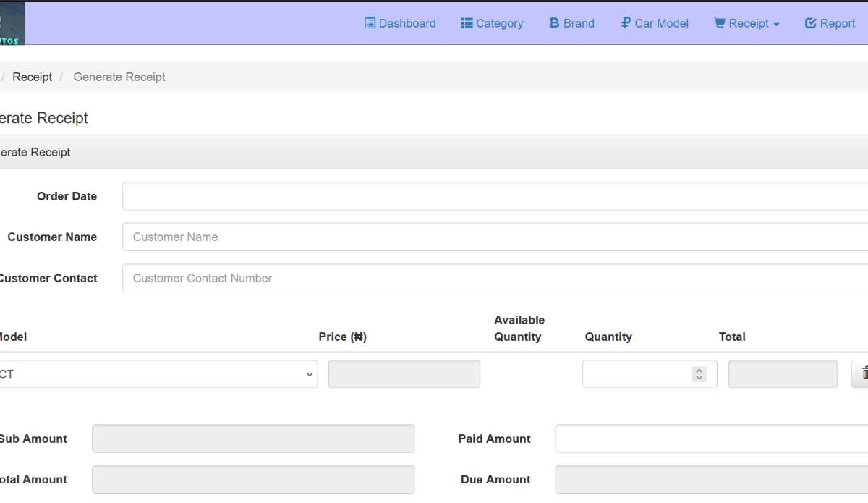Click into the Paid Amount field

tap(711, 439)
